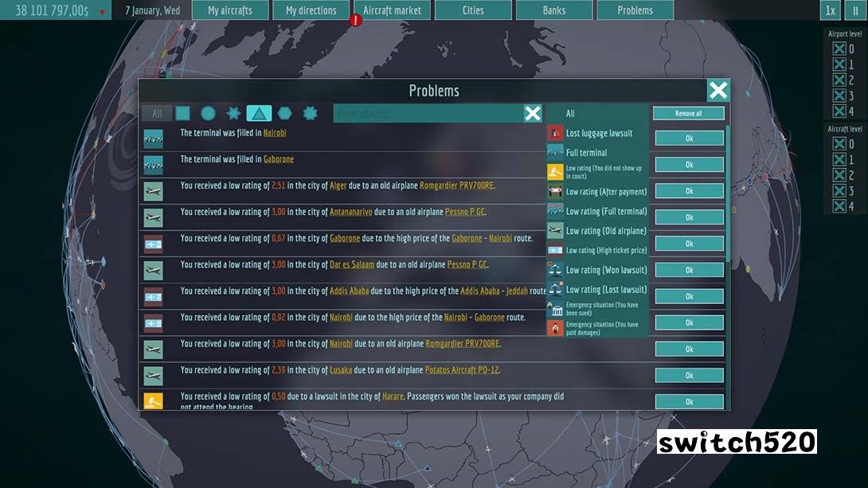This screenshot has width=868, height=488.
Task: Toggle Airport level 0 checkbox
Action: (x=839, y=49)
